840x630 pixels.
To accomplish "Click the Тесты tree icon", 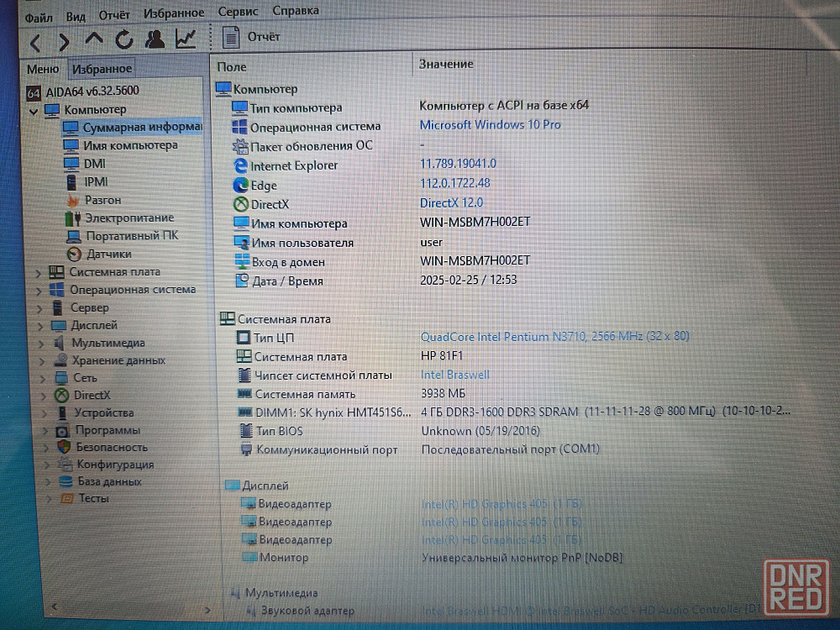I will [67, 499].
